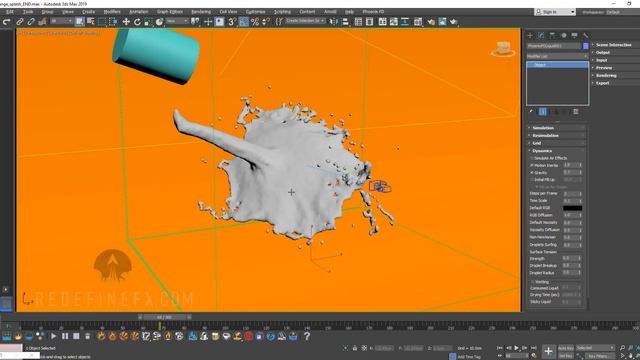Viewport: 640px width, 360px height.
Task: Open the Modifier List dropdown
Action: pyautogui.click(x=557, y=56)
